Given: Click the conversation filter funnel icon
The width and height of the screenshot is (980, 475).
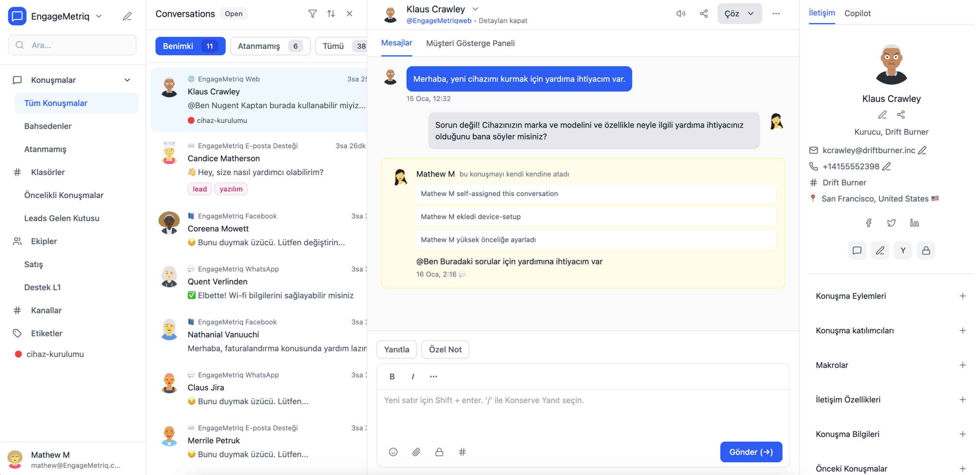Looking at the screenshot, I should (x=312, y=14).
